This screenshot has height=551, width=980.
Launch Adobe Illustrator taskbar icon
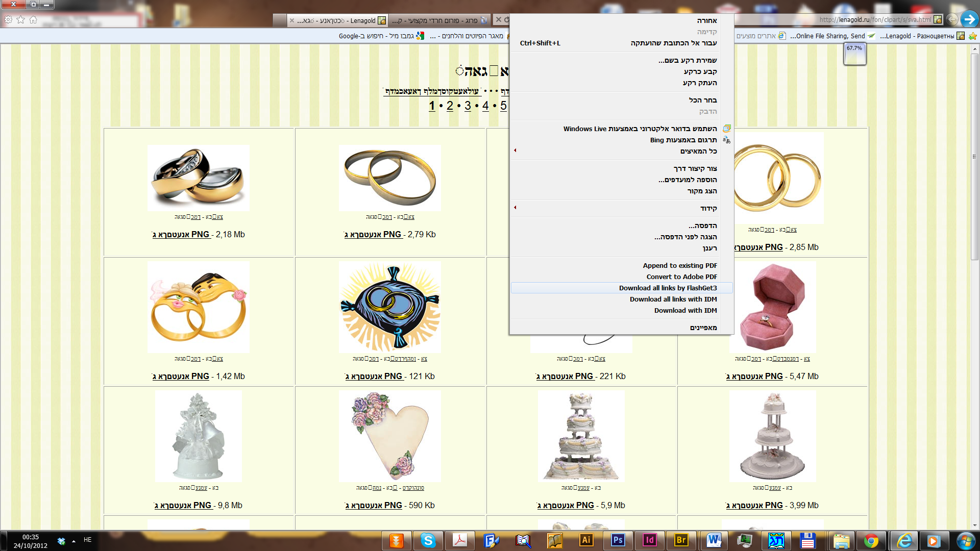[586, 540]
